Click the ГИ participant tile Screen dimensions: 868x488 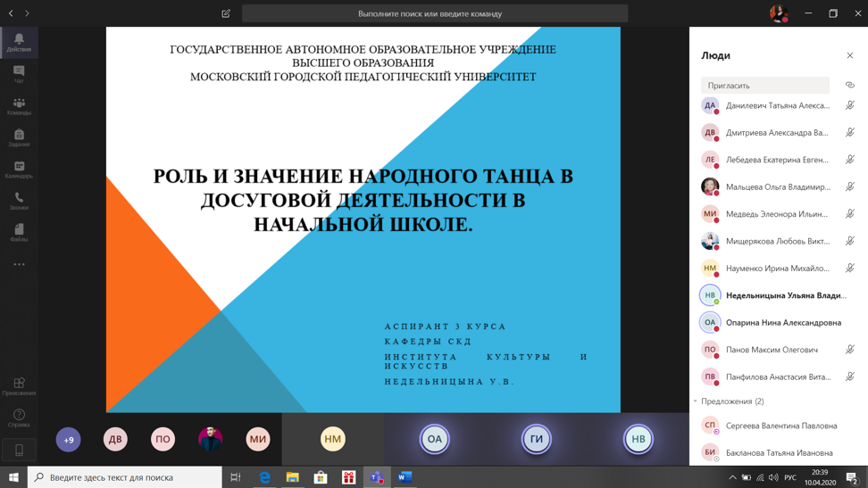point(537,439)
